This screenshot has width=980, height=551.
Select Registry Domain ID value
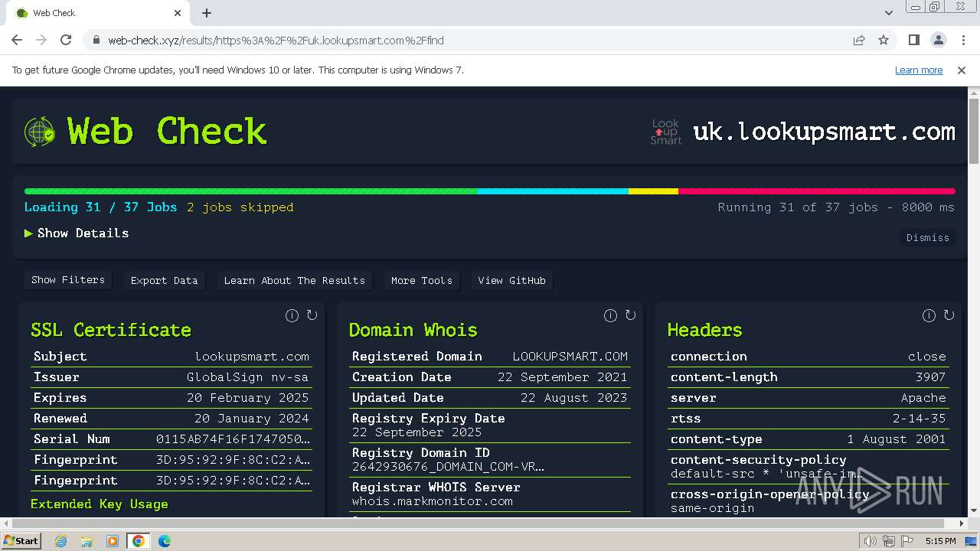448,467
